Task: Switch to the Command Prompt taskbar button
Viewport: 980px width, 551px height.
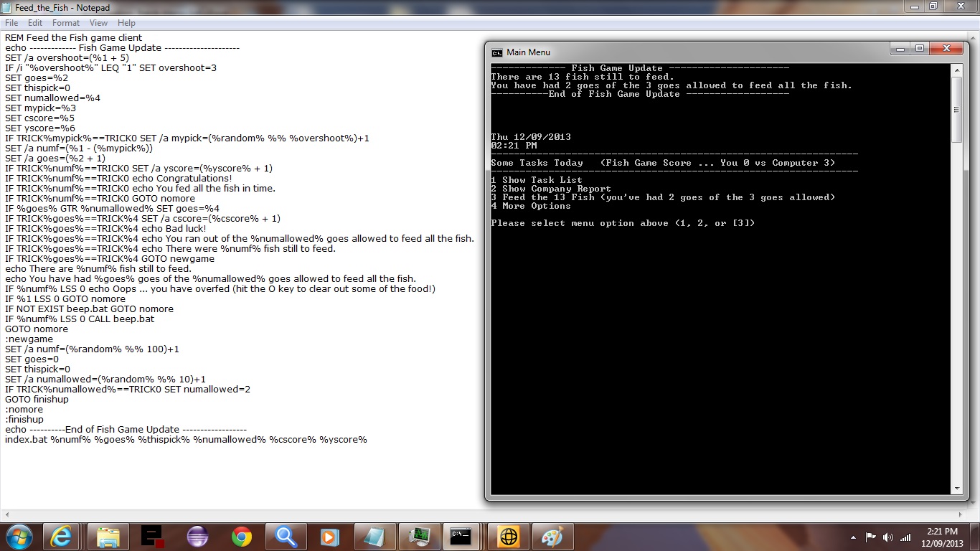Action: pos(461,537)
